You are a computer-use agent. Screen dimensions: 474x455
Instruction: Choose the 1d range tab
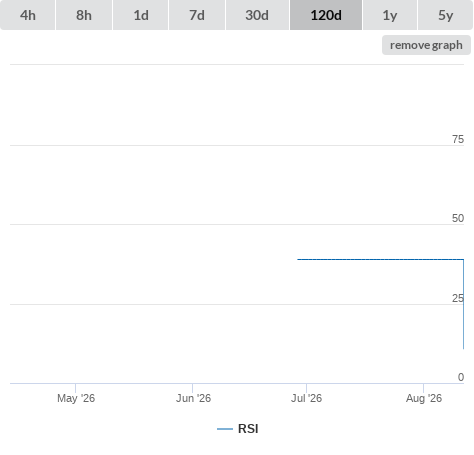tap(141, 15)
